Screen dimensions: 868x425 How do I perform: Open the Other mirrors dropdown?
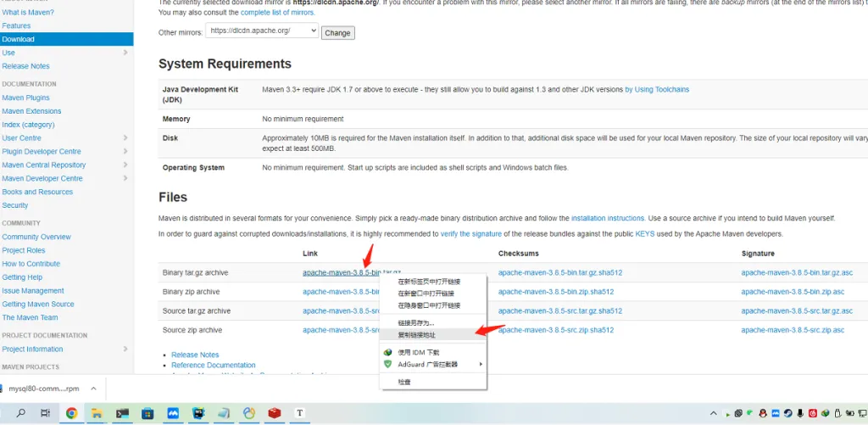pyautogui.click(x=262, y=31)
